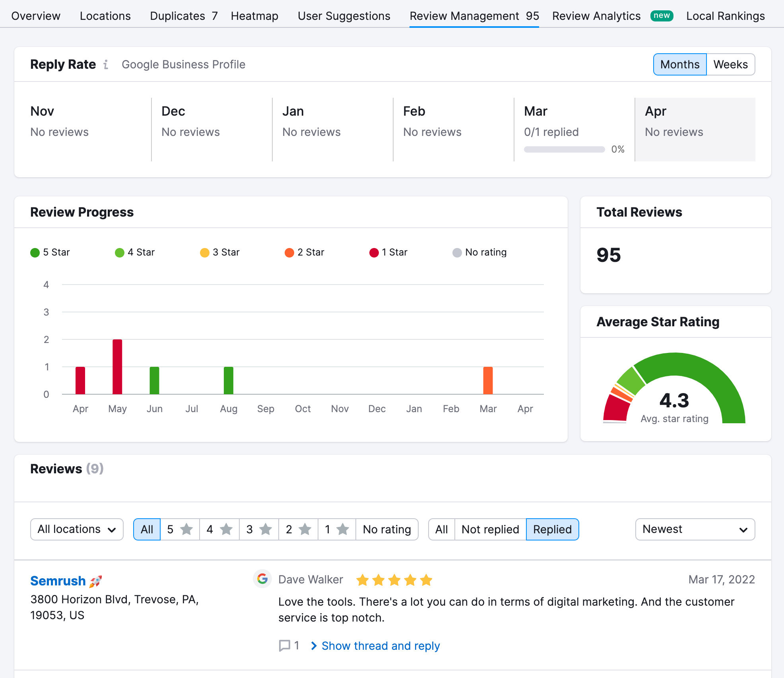Select the 5-star rating filter
The height and width of the screenshot is (678, 784).
[x=180, y=529]
